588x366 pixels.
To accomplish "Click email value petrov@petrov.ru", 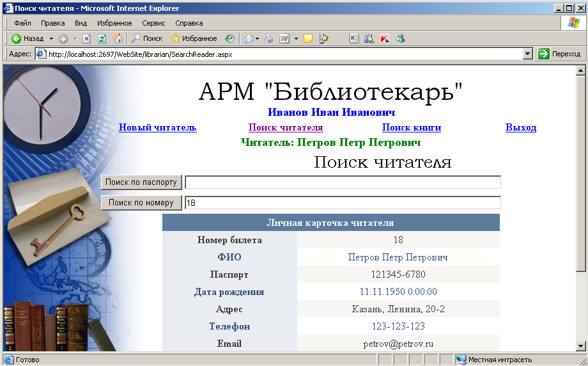I will click(398, 344).
